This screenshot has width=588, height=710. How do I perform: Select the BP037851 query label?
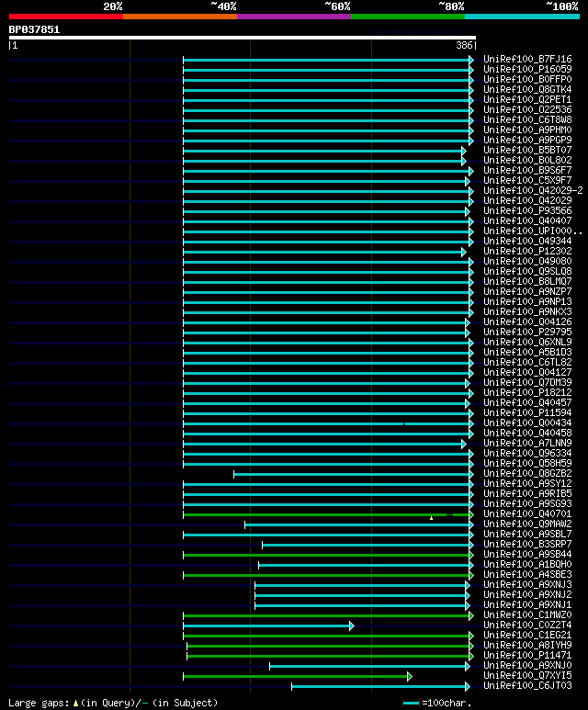click(x=34, y=30)
